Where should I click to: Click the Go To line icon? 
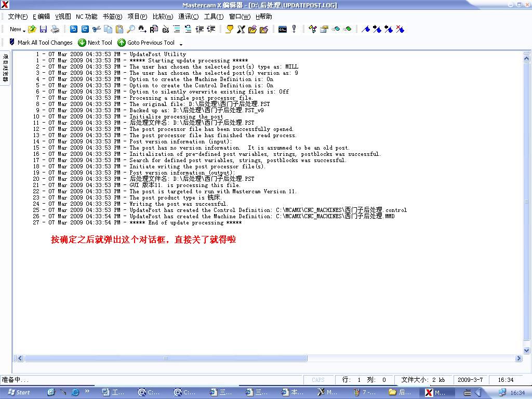(165, 30)
